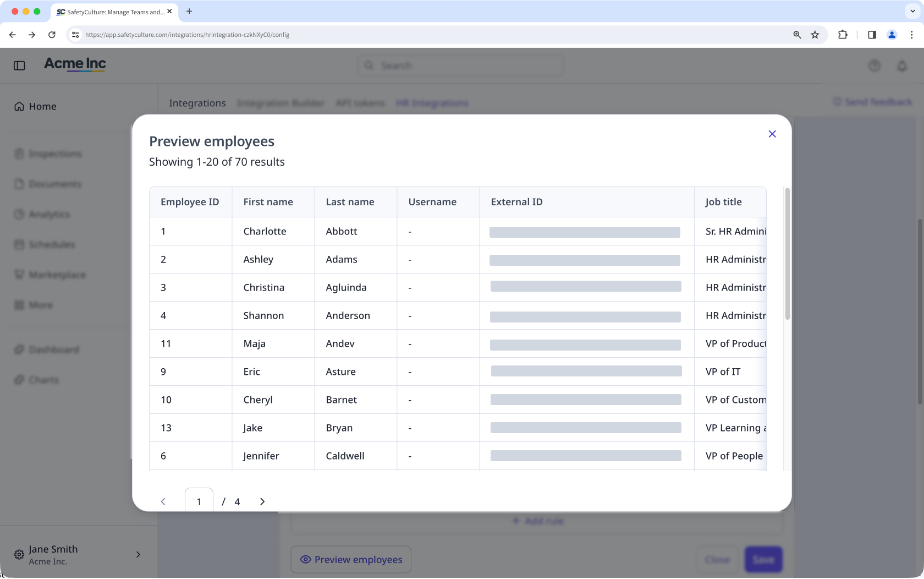Toggle the sidebar collapse icon

pyautogui.click(x=19, y=65)
